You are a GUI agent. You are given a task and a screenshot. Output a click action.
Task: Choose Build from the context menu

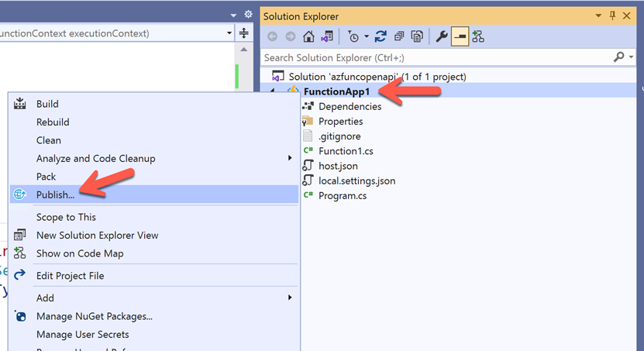coord(154,104)
